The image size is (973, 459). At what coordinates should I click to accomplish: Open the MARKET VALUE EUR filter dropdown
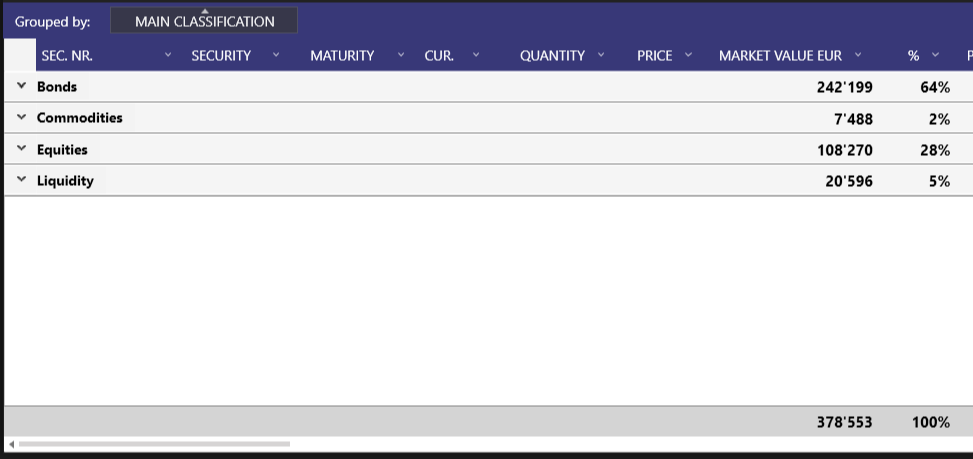(858, 55)
